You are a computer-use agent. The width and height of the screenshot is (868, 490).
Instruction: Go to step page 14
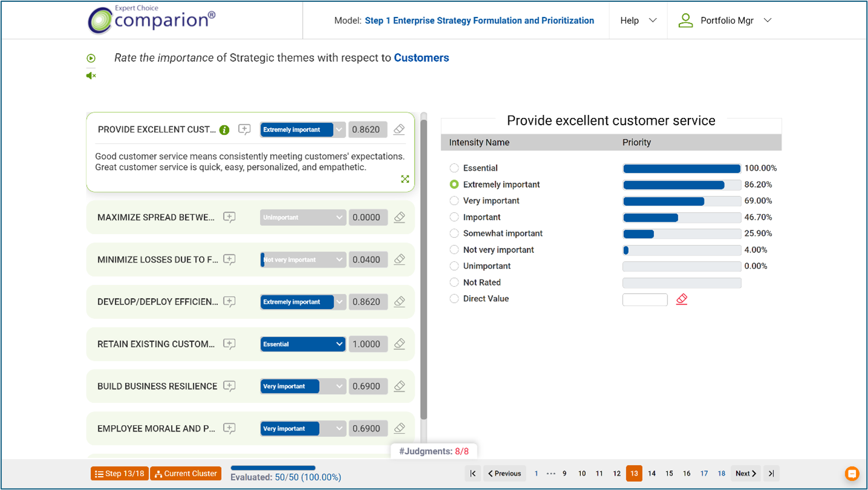pos(652,474)
